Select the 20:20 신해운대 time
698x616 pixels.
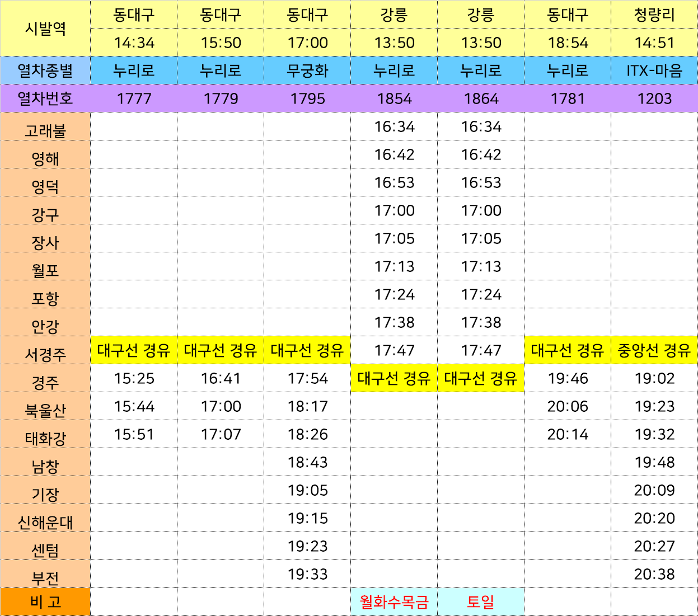pos(654,518)
